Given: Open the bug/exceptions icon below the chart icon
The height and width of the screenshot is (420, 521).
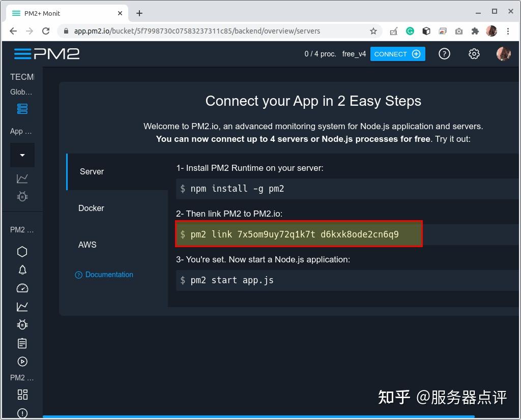Looking at the screenshot, I should (x=22, y=196).
